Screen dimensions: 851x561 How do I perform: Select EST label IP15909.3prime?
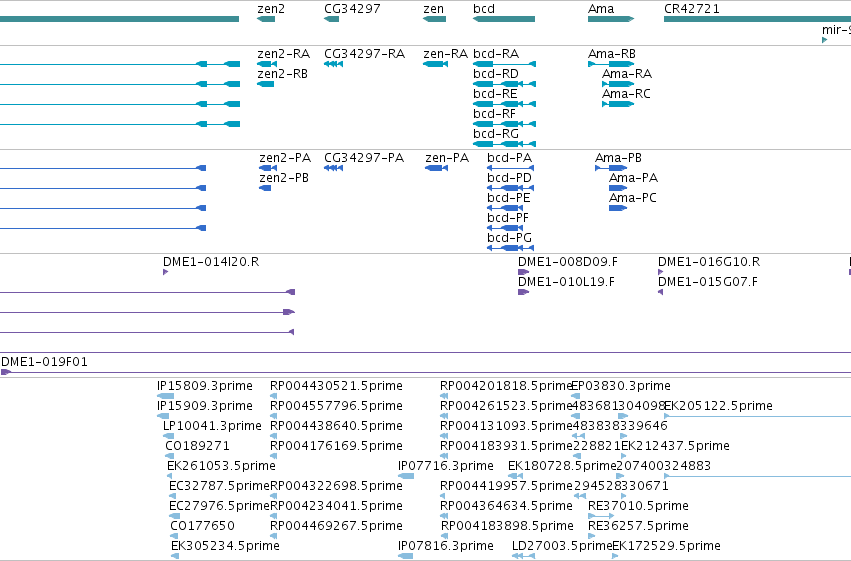[205, 406]
